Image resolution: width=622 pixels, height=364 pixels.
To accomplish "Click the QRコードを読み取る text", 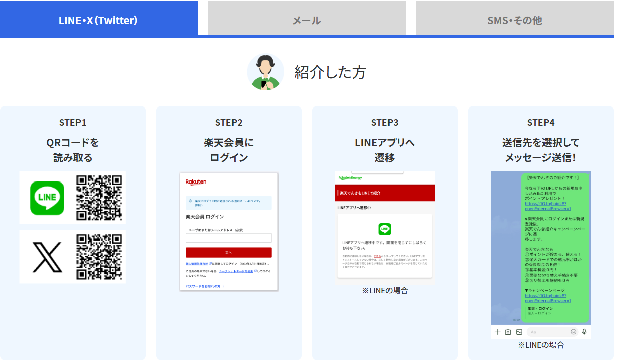I will click(x=73, y=150).
